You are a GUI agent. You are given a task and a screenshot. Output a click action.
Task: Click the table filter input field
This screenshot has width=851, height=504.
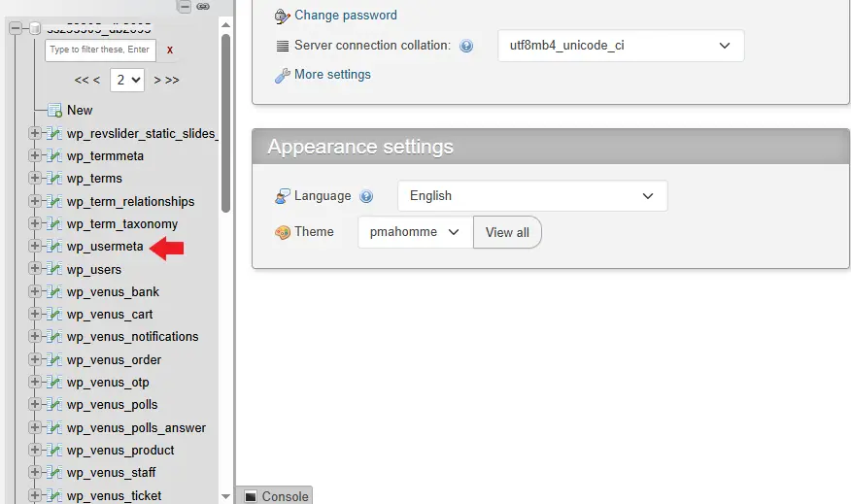[x=99, y=50]
